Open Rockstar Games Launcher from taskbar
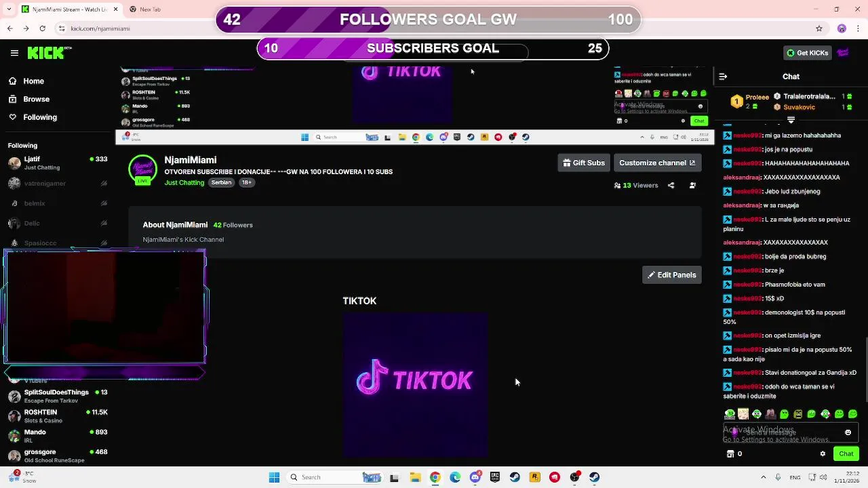868x488 pixels. coord(535,477)
